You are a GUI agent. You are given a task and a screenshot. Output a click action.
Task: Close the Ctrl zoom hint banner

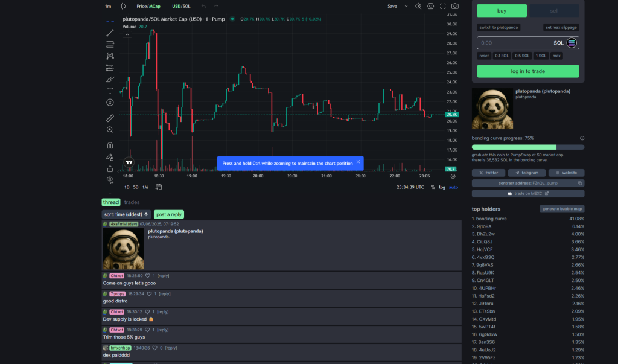point(358,162)
